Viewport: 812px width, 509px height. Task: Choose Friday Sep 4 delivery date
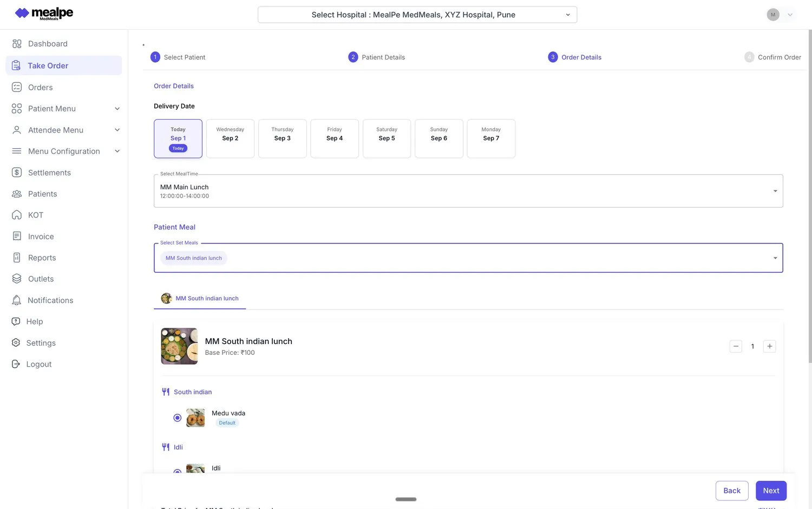click(x=335, y=138)
